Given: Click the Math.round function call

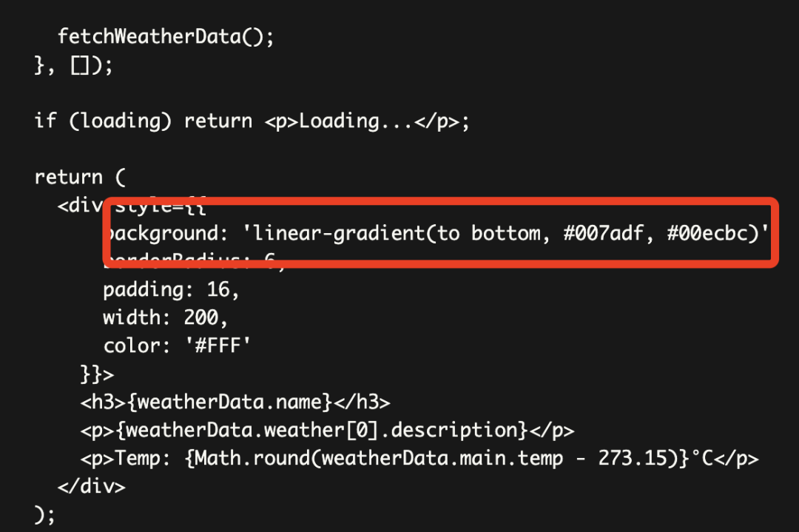Looking at the screenshot, I should tap(252, 458).
